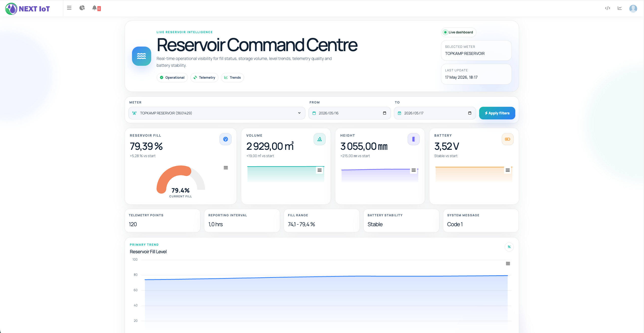
Task: Open the From date calendar picker icon
Action: coord(384,113)
